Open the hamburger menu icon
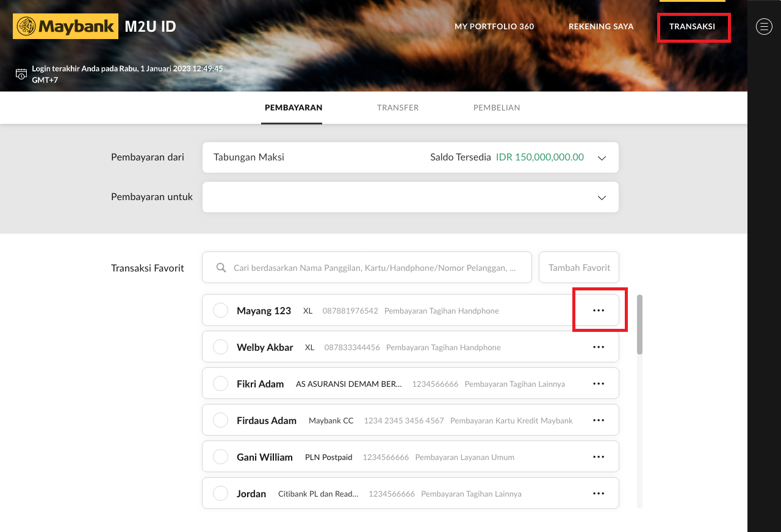Viewport: 781px width, 532px height. point(764,26)
